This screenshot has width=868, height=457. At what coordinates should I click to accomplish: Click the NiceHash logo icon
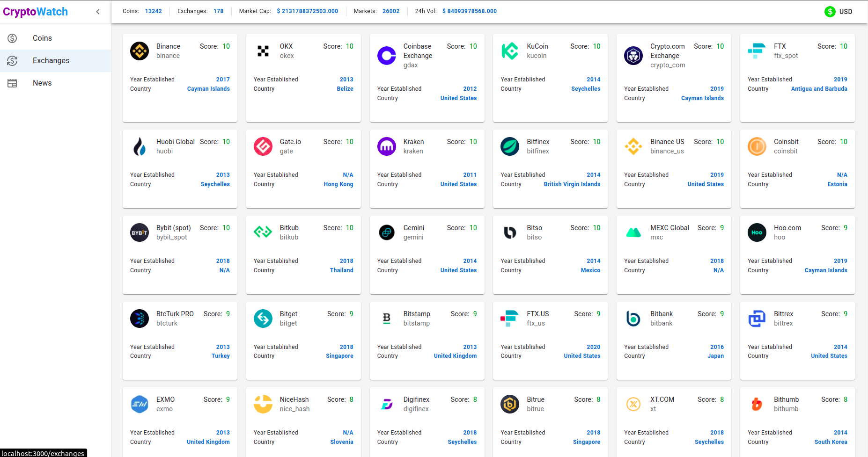point(263,404)
